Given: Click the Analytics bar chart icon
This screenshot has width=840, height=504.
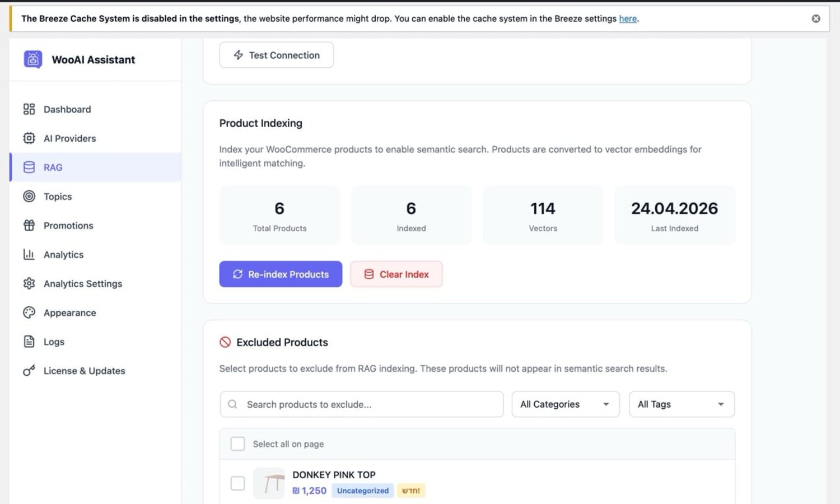Looking at the screenshot, I should [x=29, y=255].
